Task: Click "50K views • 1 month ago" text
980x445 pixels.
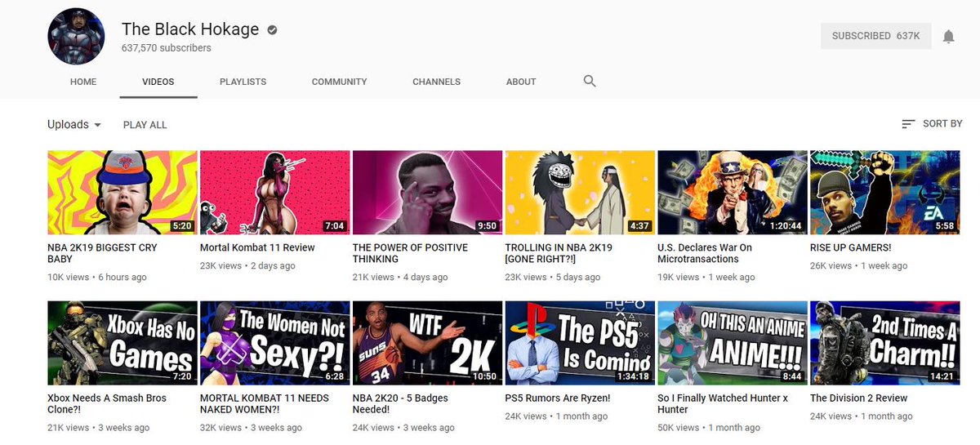Action: click(709, 428)
